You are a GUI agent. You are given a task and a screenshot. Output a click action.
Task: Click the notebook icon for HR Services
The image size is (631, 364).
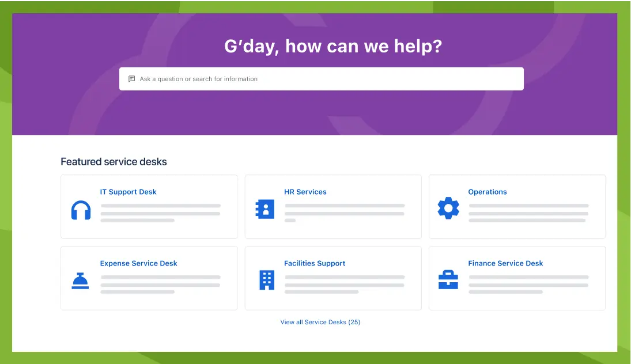pos(265,209)
